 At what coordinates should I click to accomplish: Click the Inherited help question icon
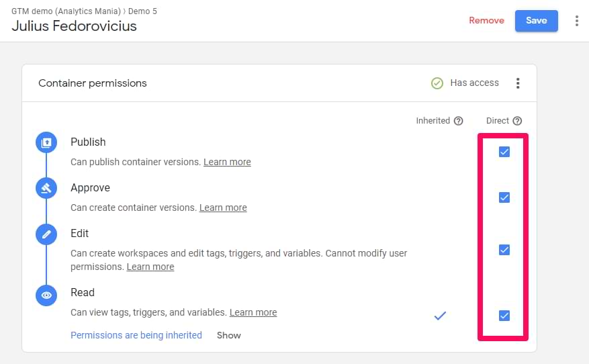click(x=459, y=121)
